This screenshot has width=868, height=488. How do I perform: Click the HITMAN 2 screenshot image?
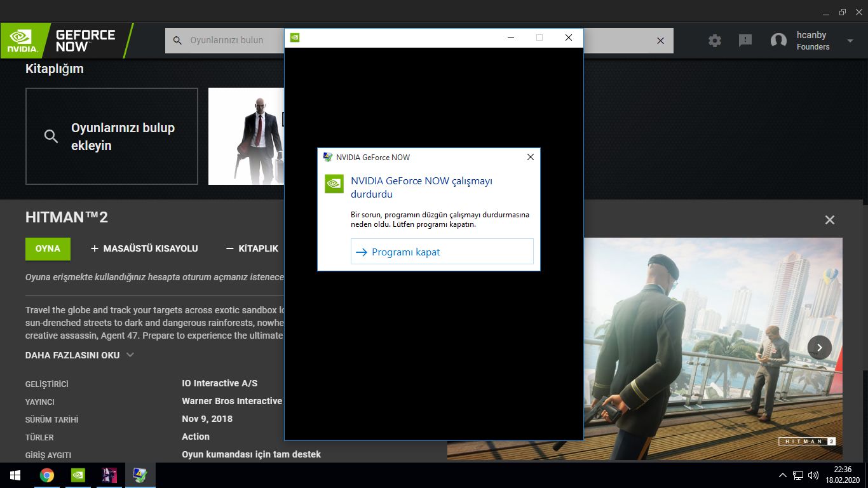pyautogui.click(x=712, y=349)
